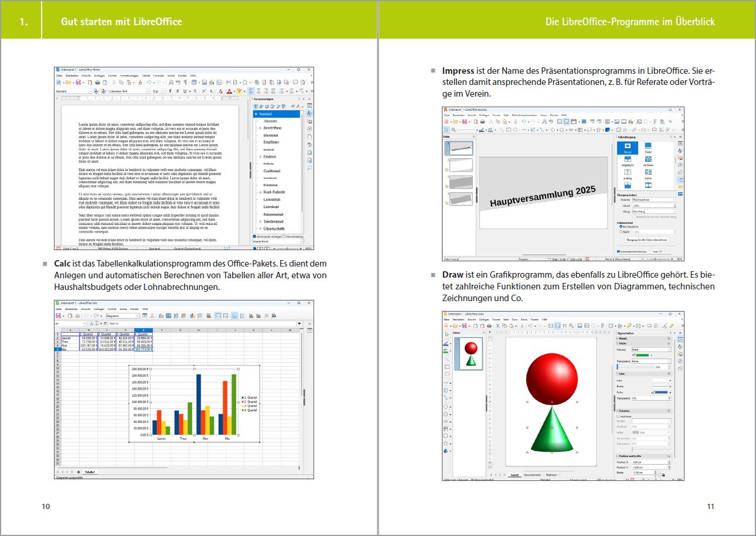Toggle bold formatting in the Writer window
Viewport: 756px width, 536px height.
pyautogui.click(x=170, y=91)
